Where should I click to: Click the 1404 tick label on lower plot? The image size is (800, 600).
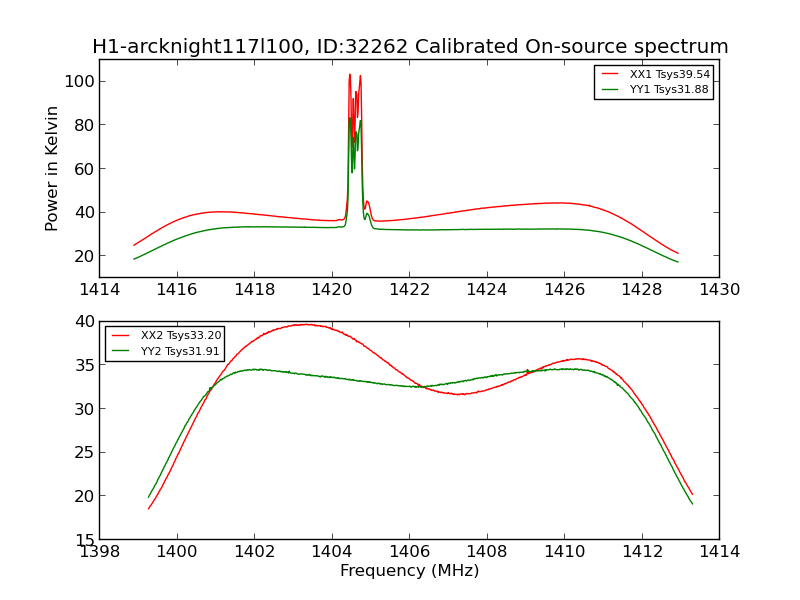[x=332, y=552]
